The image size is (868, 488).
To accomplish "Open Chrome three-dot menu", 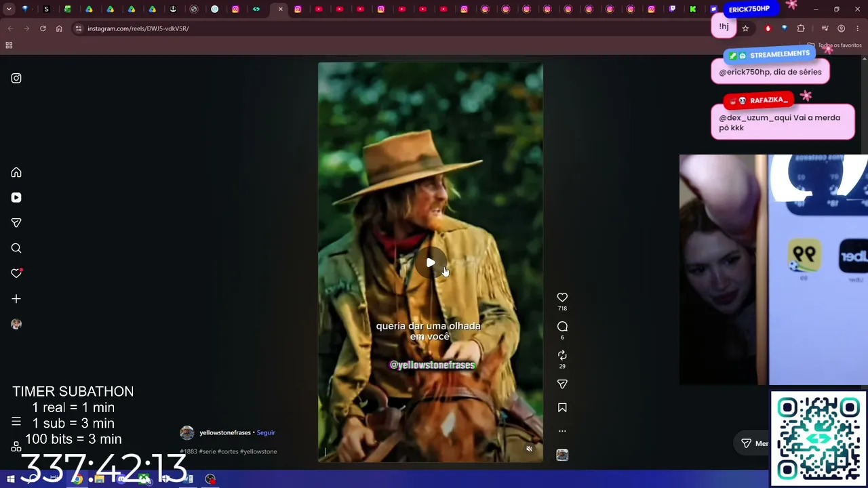I will click(858, 28).
